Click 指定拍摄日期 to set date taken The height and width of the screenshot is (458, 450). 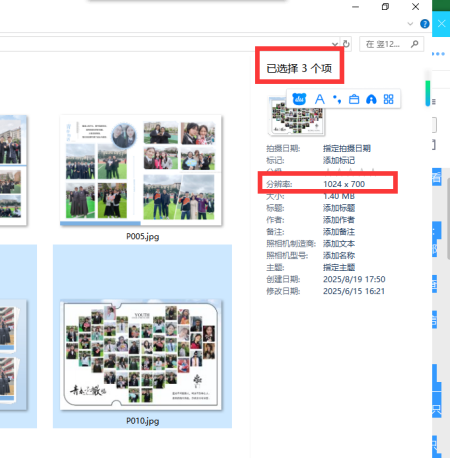(x=347, y=148)
